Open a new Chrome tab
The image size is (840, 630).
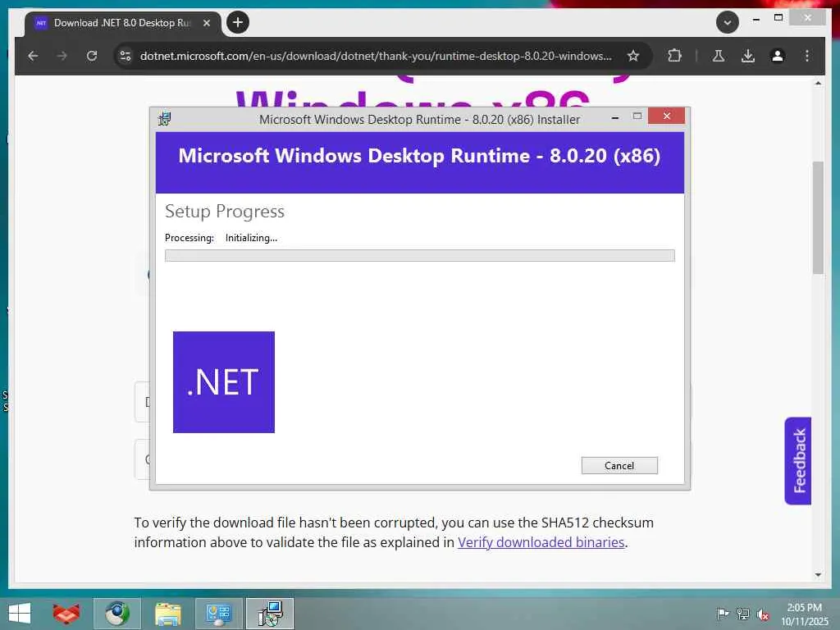coord(238,22)
